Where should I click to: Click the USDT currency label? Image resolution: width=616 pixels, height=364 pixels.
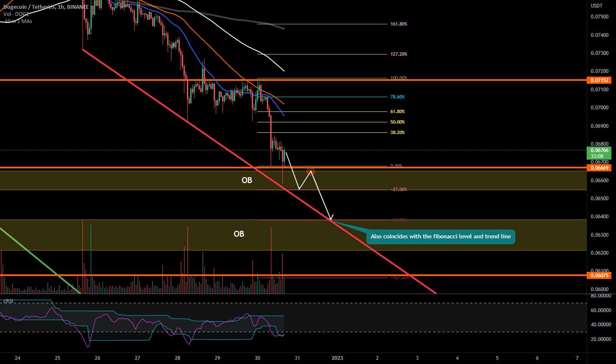pyautogui.click(x=596, y=6)
